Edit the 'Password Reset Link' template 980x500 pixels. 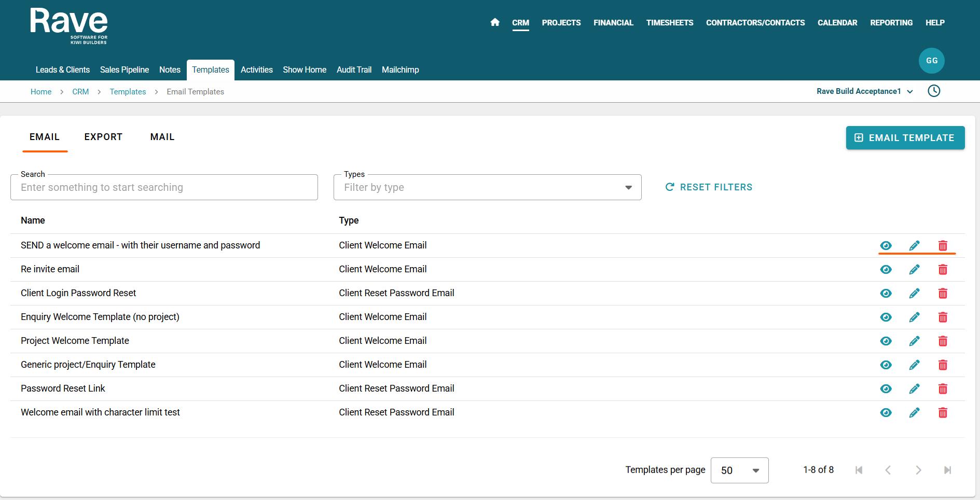pos(915,388)
